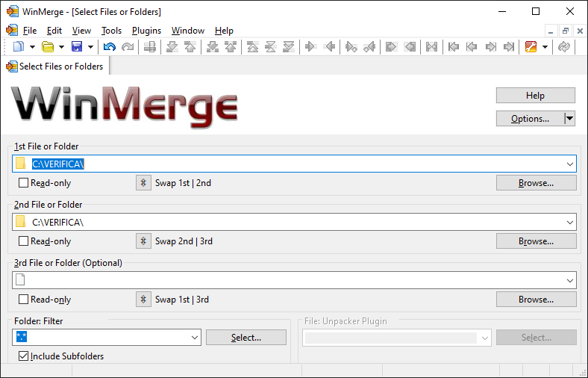Click the blue Undo arrow icon
This screenshot has height=378, width=588.
click(x=110, y=46)
